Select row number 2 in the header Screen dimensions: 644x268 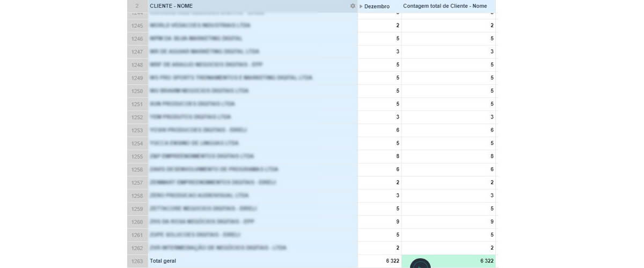137,6
